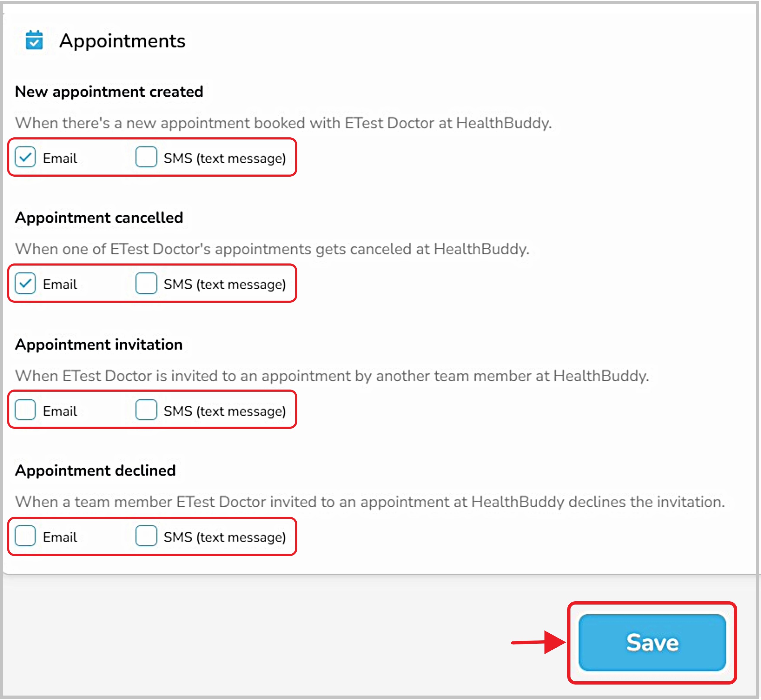
Task: Click the Appointments section title
Action: 122,41
